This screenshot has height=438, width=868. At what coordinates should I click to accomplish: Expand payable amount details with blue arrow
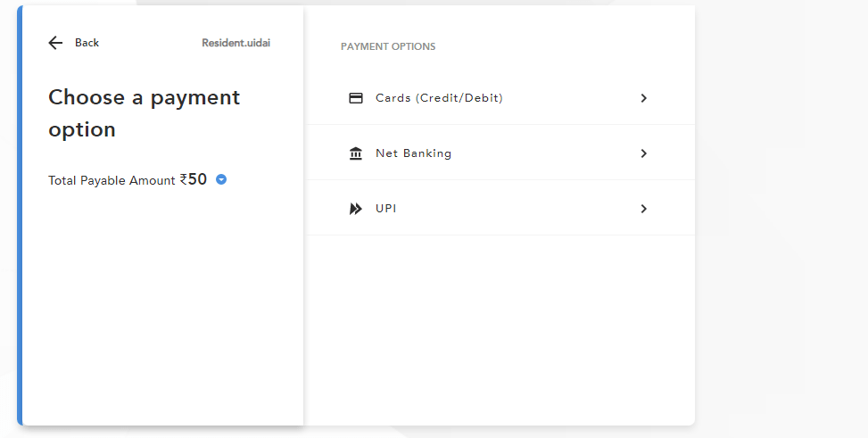click(221, 180)
